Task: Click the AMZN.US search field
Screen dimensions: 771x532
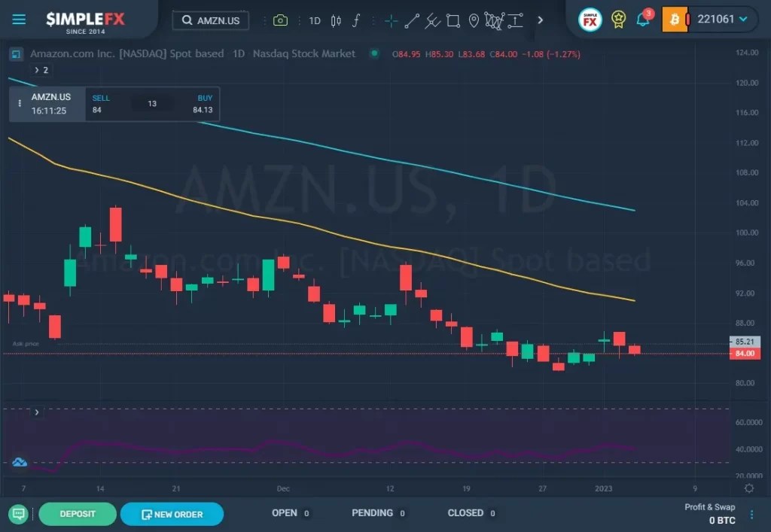Action: pos(210,20)
